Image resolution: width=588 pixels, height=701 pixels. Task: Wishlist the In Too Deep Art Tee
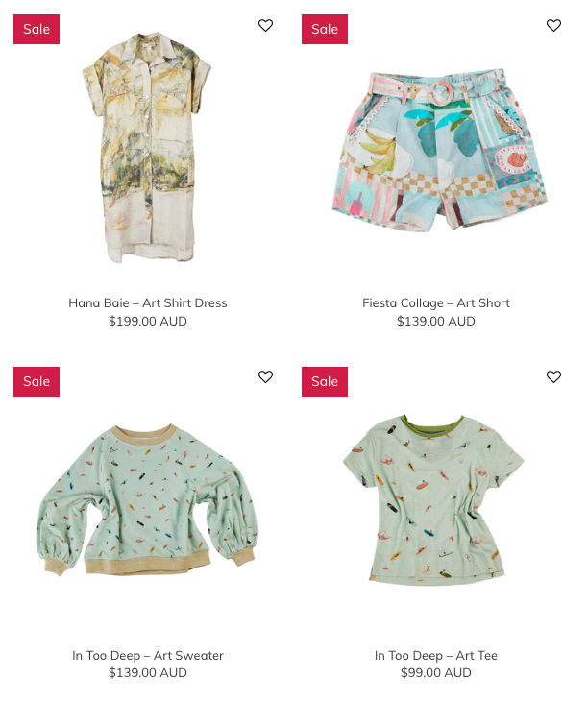pyautogui.click(x=553, y=376)
